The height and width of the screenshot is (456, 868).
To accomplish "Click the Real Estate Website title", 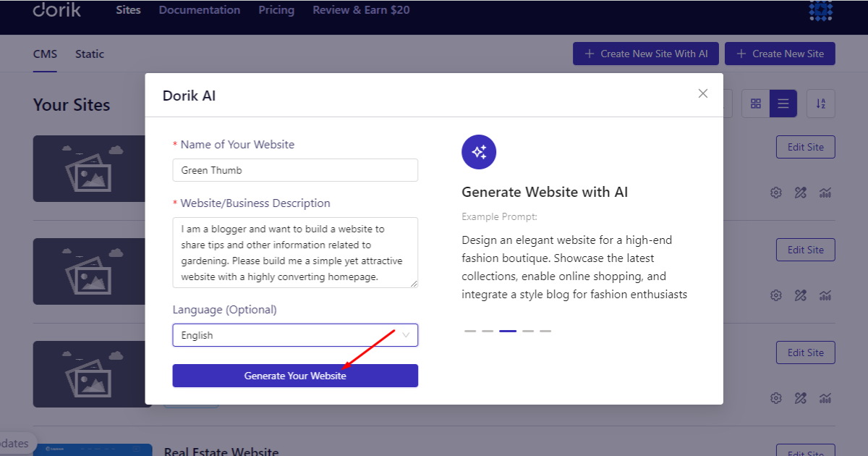I will click(221, 451).
